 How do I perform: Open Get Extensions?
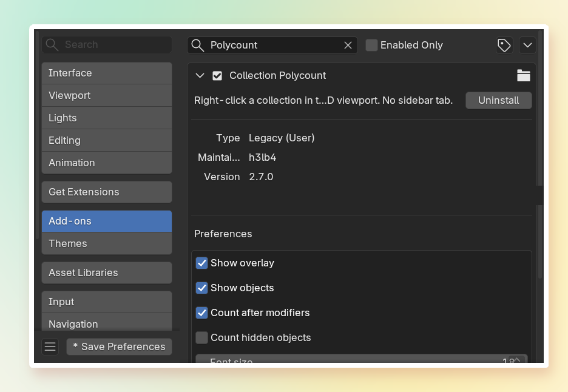[x=107, y=192]
